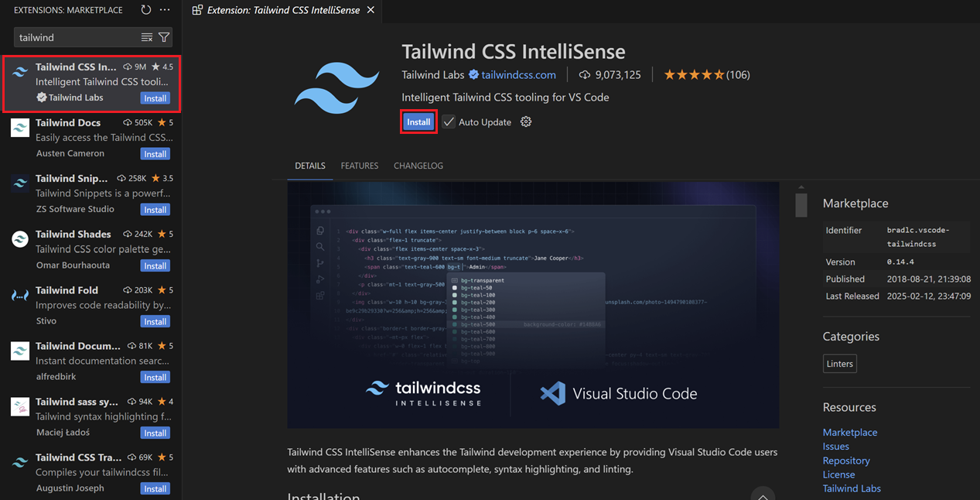Install Tailwind CSS IntelliSense from the list
The height and width of the screenshot is (500, 980).
(155, 98)
